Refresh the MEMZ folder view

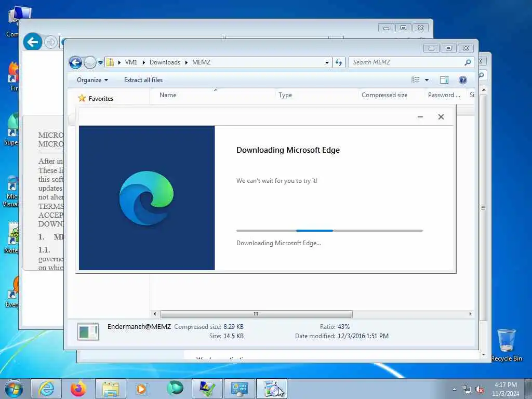pyautogui.click(x=339, y=62)
